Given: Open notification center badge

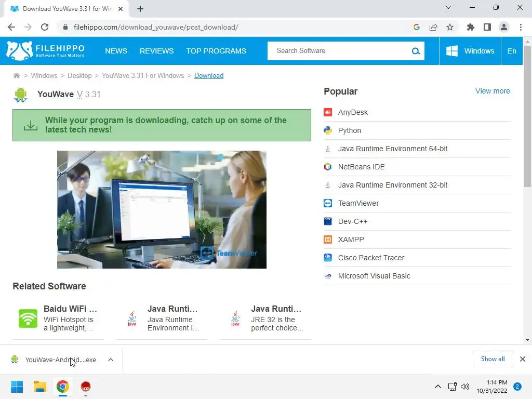Looking at the screenshot, I should (x=517, y=387).
